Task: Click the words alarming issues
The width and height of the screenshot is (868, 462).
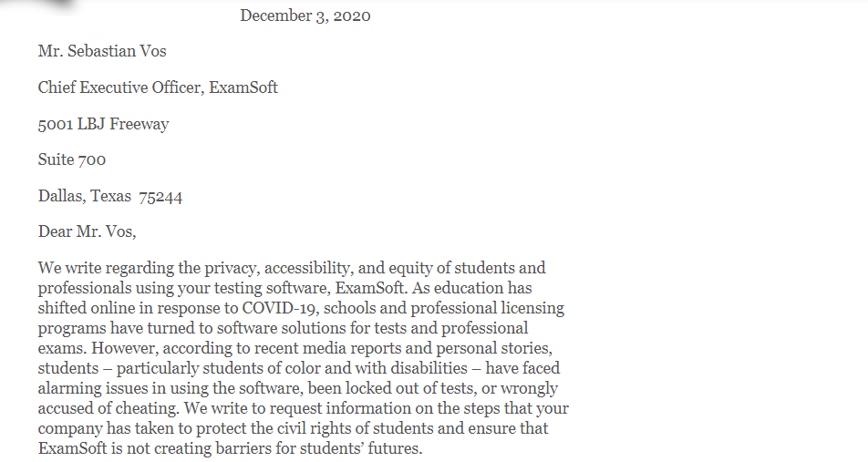Action: pyautogui.click(x=87, y=388)
